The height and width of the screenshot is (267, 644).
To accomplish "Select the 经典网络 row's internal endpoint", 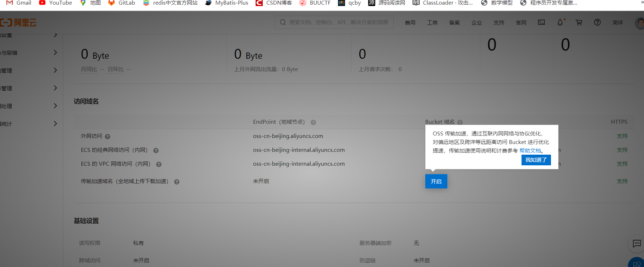I will 299,150.
